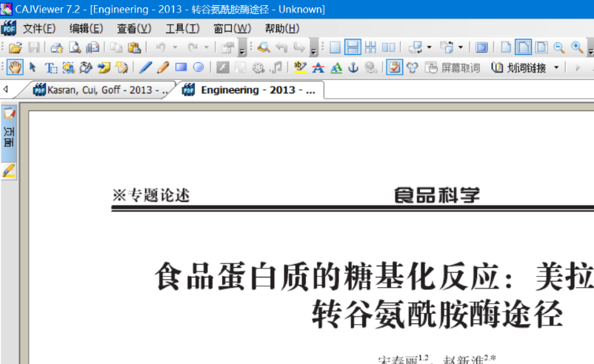Open the annotation pencil panel in sidebar
The image size is (594, 364).
point(9,171)
